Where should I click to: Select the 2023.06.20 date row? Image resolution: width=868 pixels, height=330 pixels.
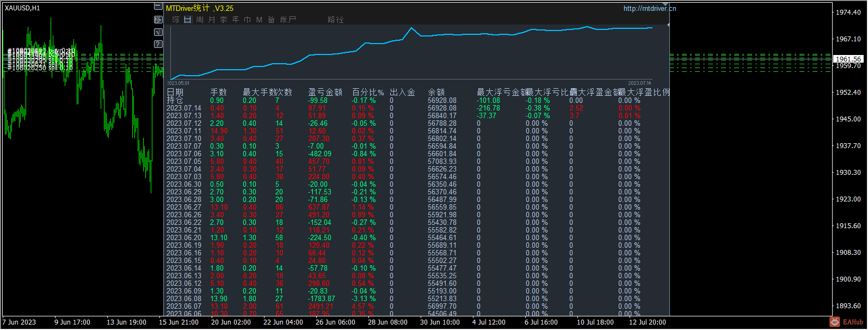point(184,238)
